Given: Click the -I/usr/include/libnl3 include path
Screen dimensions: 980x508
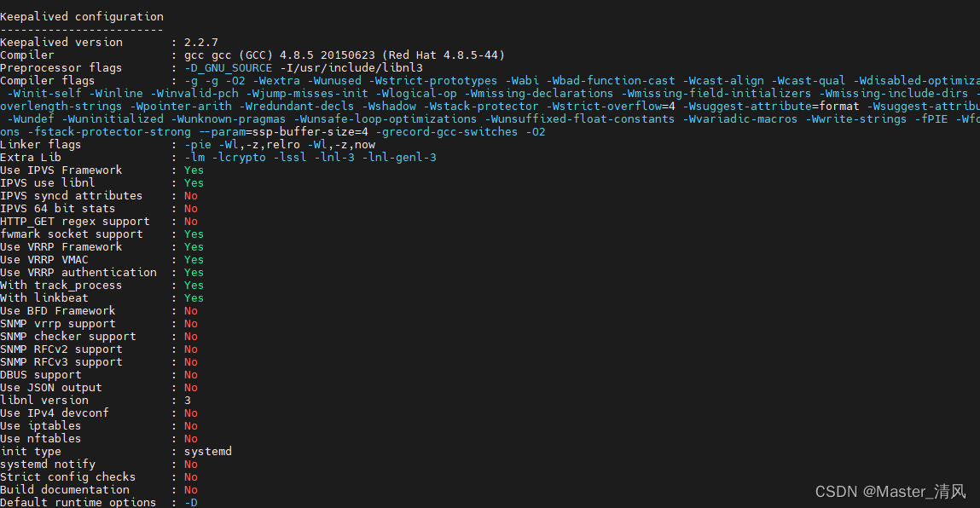Looking at the screenshot, I should coord(351,67).
